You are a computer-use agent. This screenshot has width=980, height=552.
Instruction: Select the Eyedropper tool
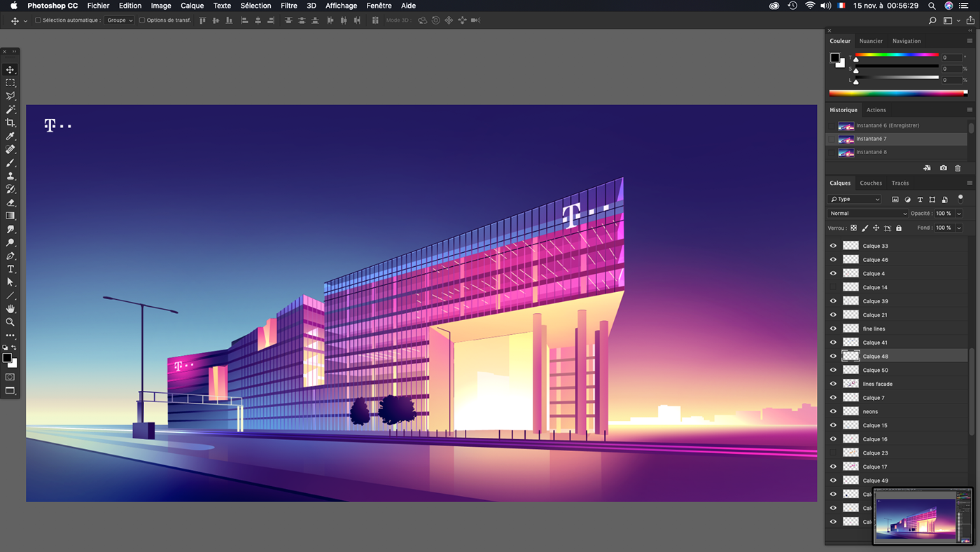10,137
